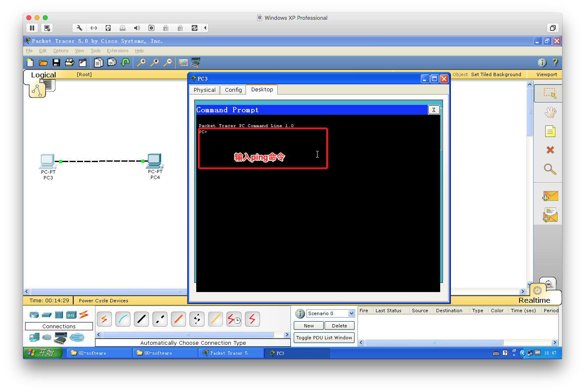Select the Inspect magnifier tool
Viewport: 585px width, 392px height.
click(x=550, y=169)
